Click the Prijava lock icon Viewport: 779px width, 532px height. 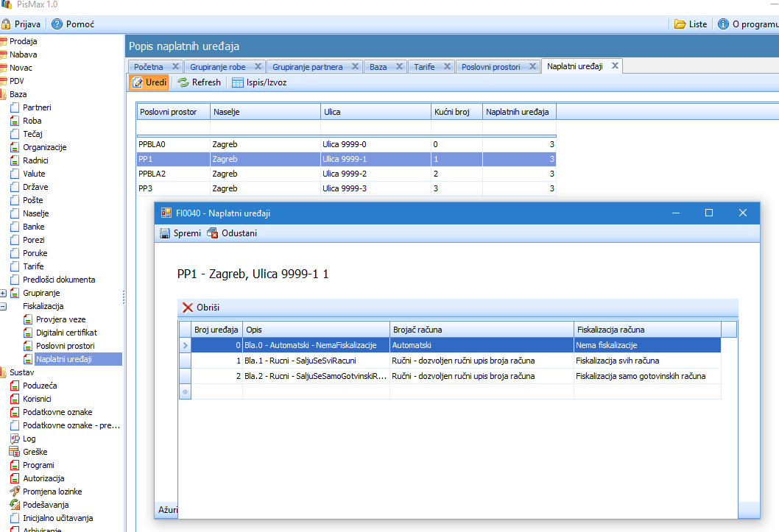6,24
